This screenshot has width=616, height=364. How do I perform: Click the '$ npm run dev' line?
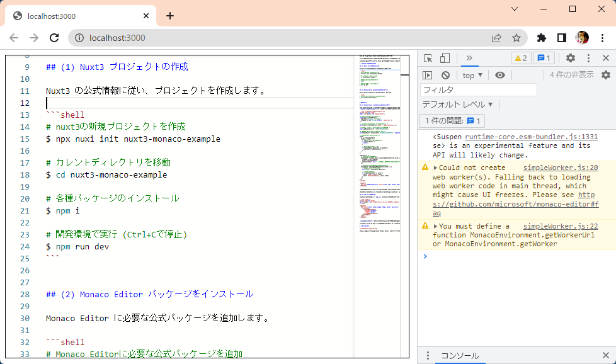[x=77, y=247]
